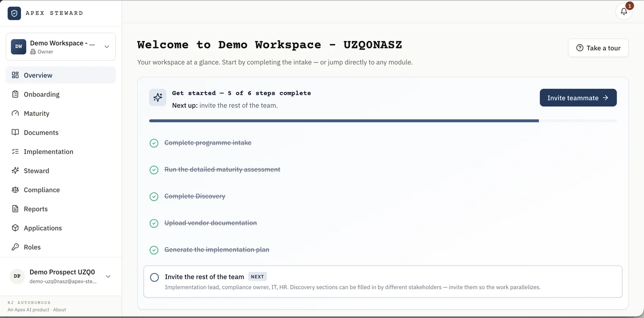Click the sparkle icon beside Get started
This screenshot has height=318, width=644.
click(x=158, y=98)
